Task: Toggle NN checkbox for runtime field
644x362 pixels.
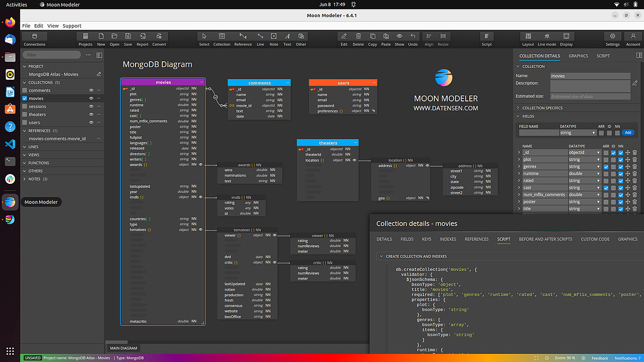Action: [x=620, y=174]
